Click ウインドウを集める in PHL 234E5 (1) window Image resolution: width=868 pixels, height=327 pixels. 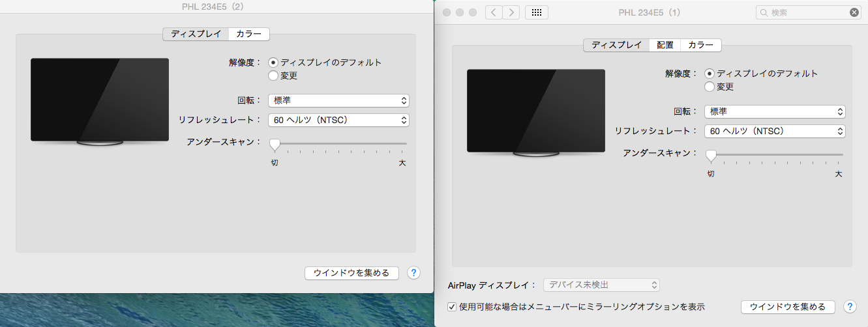788,306
